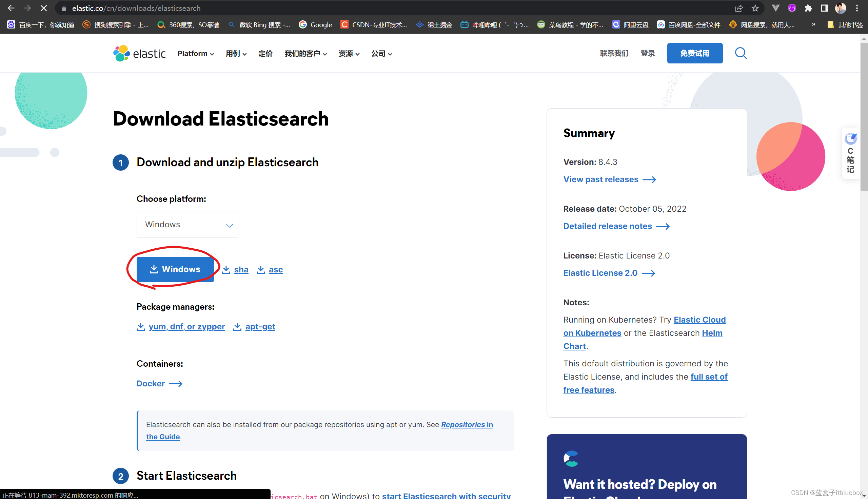Screen dimensions: 868x499
Task: Click the download icon for yum dnf or zypper
Action: tap(140, 326)
